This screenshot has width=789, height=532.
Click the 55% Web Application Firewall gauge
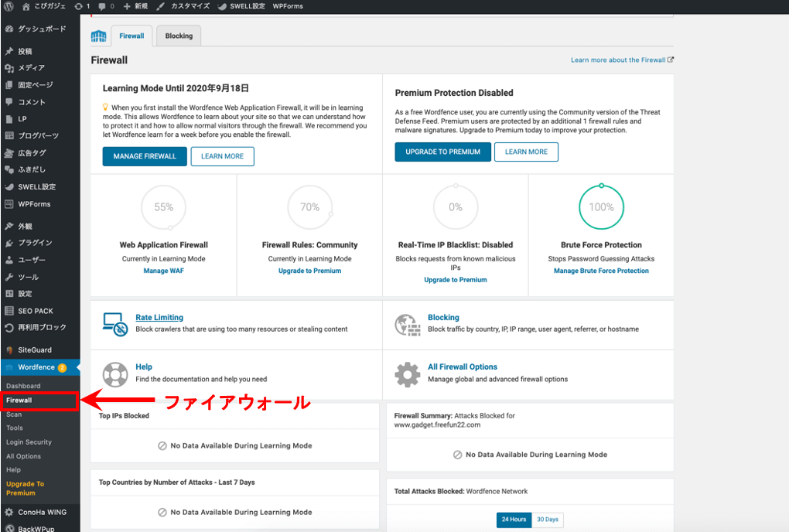click(x=163, y=207)
